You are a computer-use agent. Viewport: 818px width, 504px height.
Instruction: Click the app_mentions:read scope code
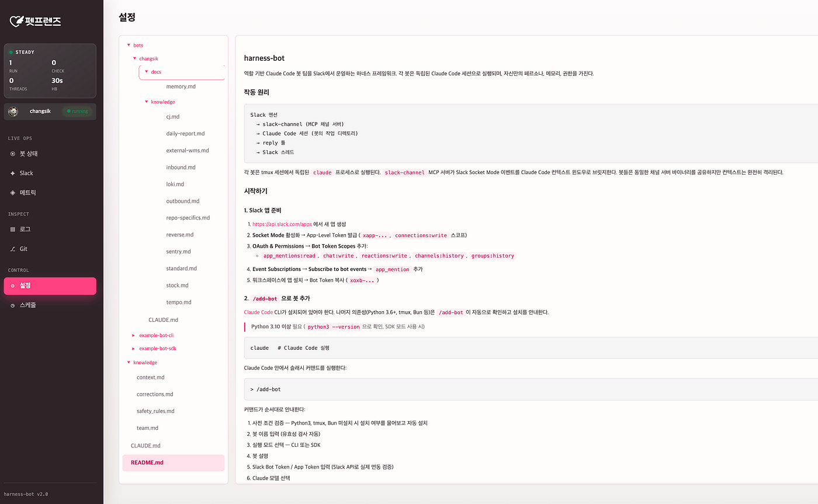[290, 256]
